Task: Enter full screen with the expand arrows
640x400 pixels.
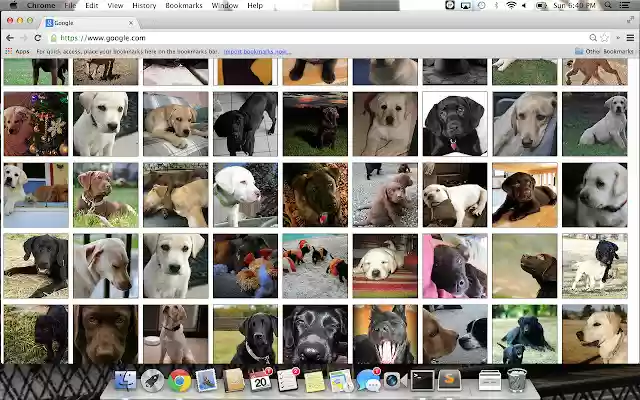Action: 630,20
